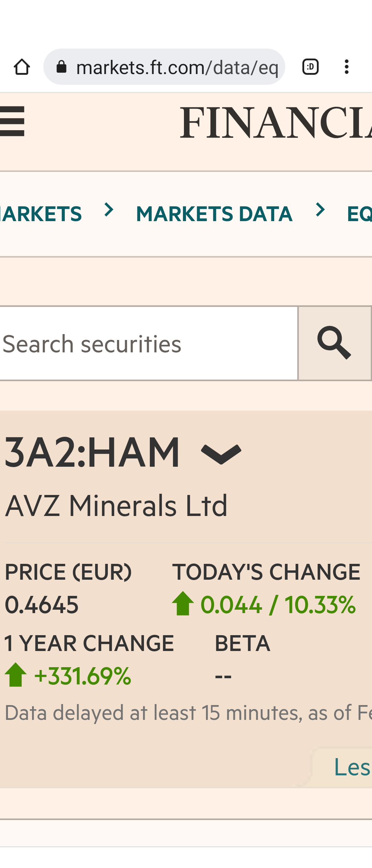This screenshot has height=868, width=372.
Task: Tap the markets.ft.com address bar
Action: pyautogui.click(x=164, y=67)
